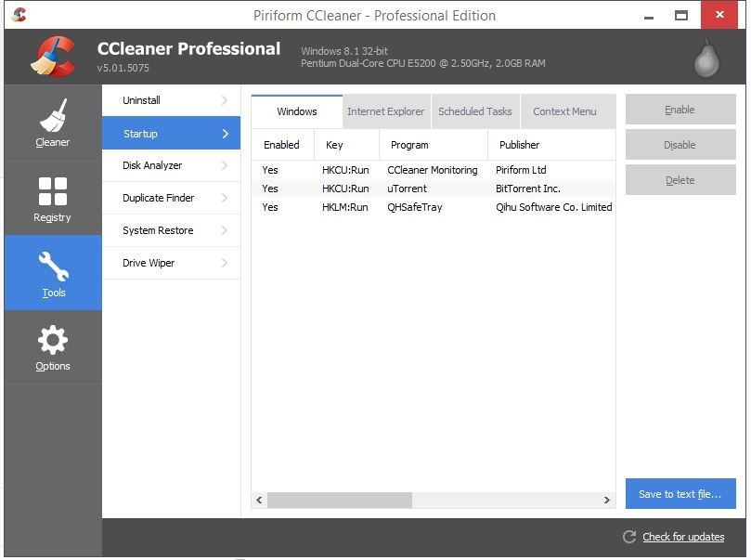751x560 pixels.
Task: Expand the Disk Analyzer chevron
Action: [x=225, y=165]
